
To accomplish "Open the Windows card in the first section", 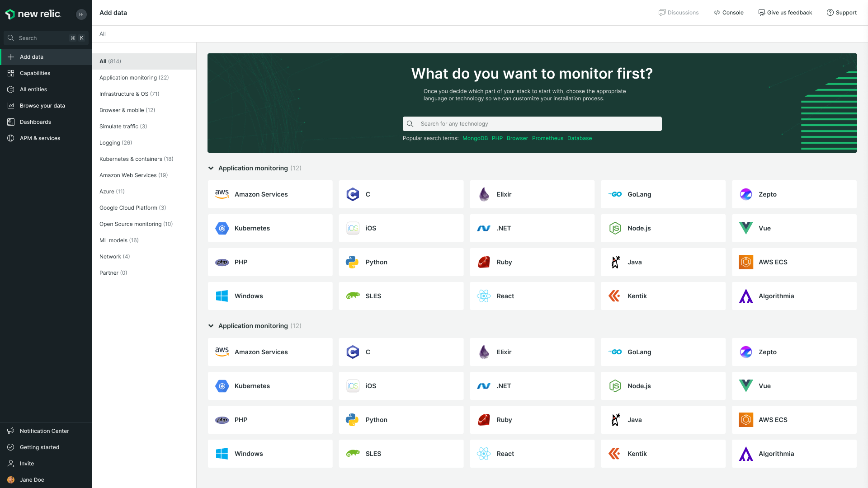I will 270,296.
